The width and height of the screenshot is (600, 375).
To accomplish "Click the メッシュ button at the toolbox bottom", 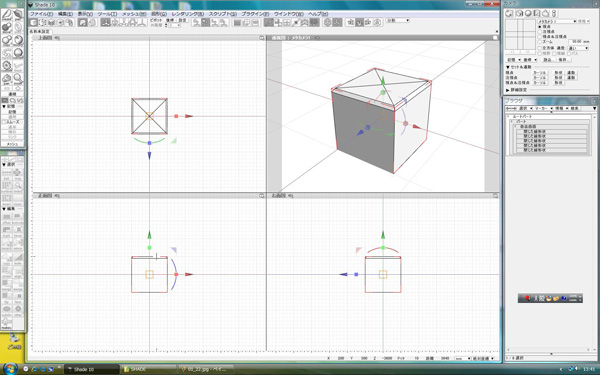I will tap(12, 144).
